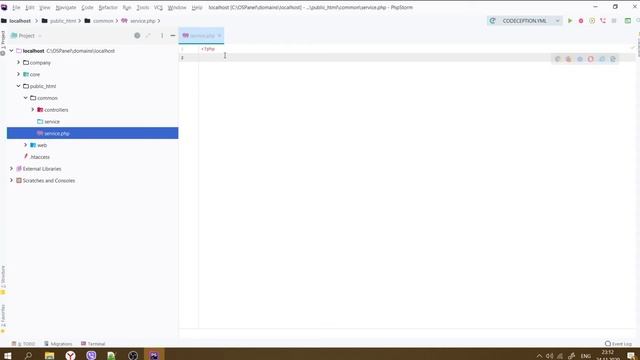Open Windows search from the taskbar
This screenshot has height=360, width=640.
coord(28,356)
